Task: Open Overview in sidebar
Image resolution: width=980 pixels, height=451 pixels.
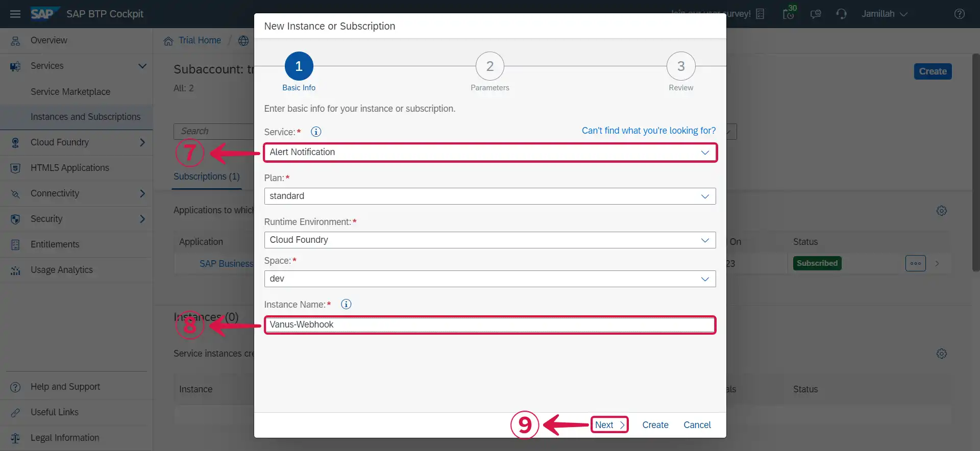Action: (x=48, y=40)
